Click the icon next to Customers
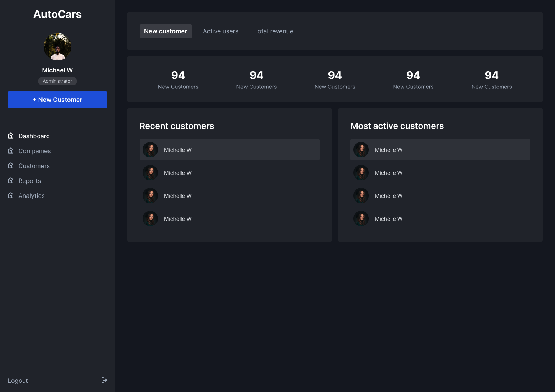 pos(11,166)
